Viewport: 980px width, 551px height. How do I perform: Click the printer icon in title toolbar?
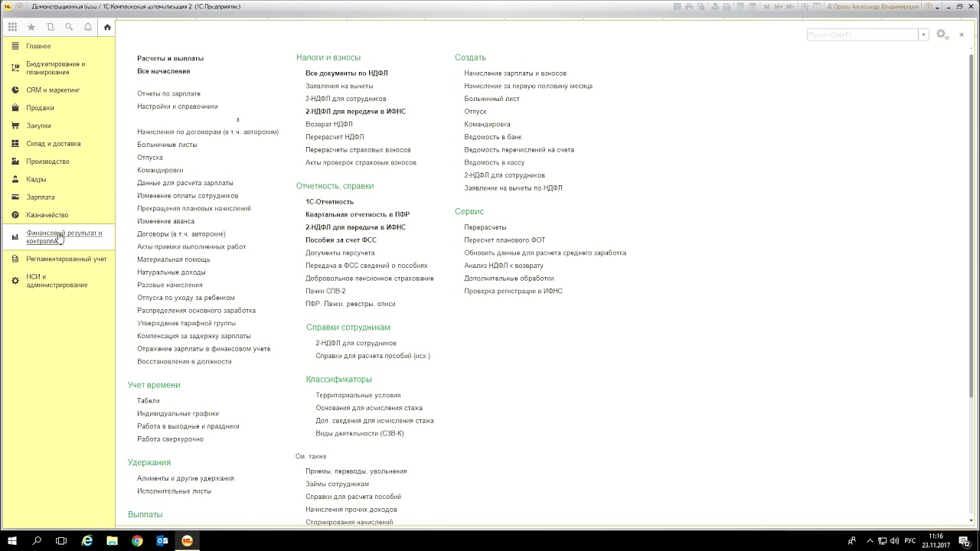(689, 6)
